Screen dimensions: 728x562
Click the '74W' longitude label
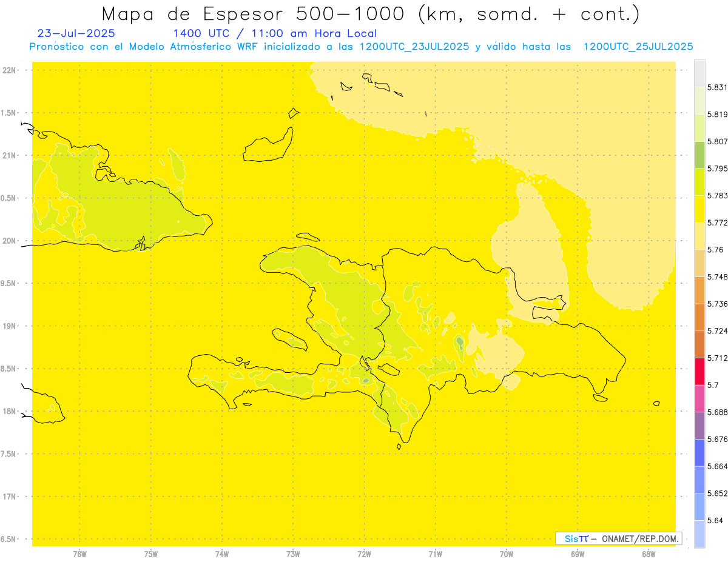[x=222, y=554]
